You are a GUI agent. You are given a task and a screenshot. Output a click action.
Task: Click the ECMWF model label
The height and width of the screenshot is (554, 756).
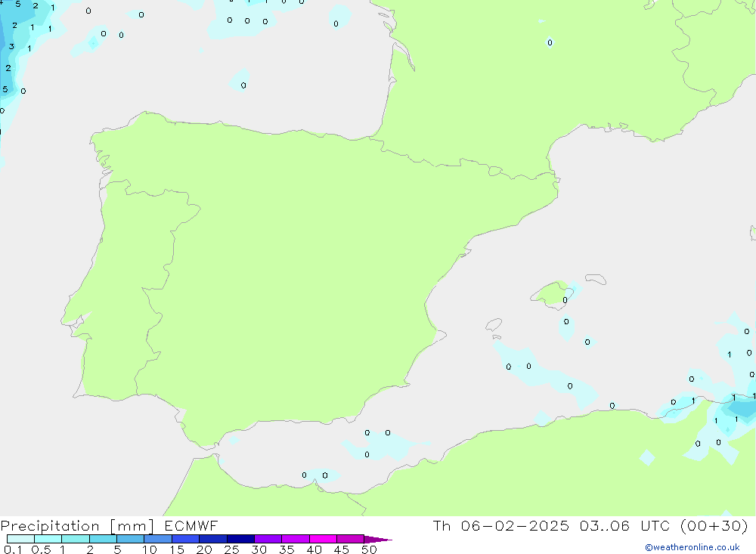point(191,525)
